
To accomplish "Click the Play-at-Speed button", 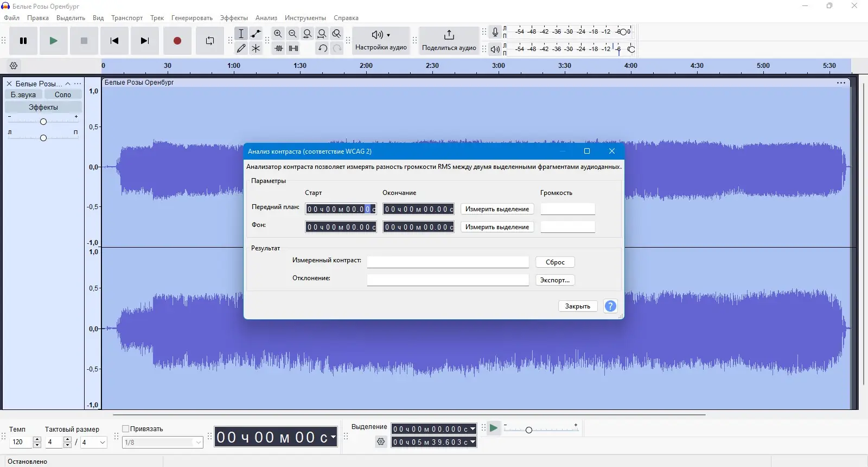I will point(494,428).
